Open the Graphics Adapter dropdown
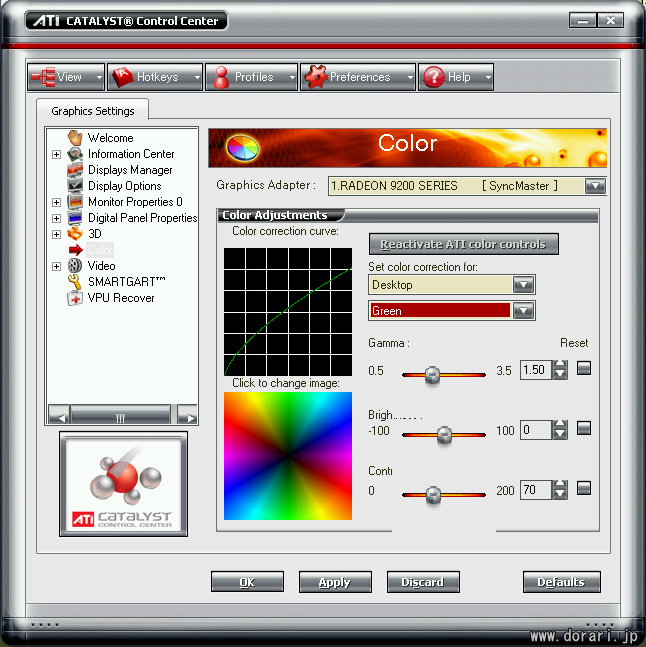Viewport: 646px width, 647px height. [595, 186]
